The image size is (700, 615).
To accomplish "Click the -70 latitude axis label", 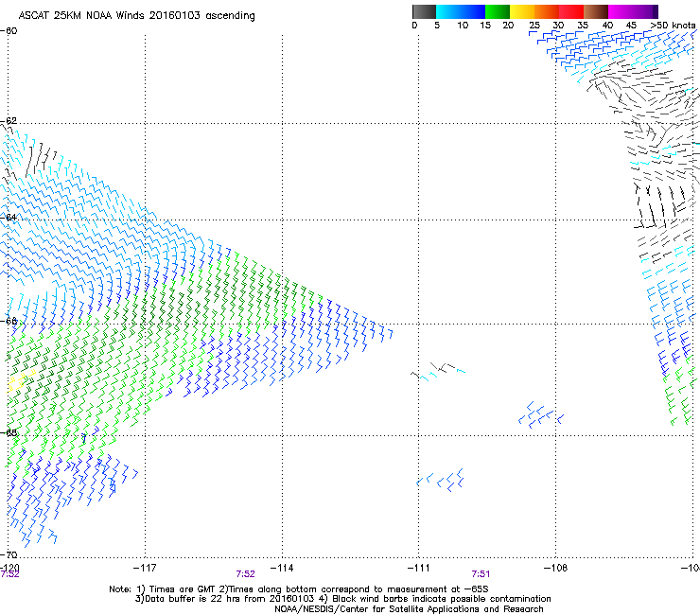I will coord(9,554).
